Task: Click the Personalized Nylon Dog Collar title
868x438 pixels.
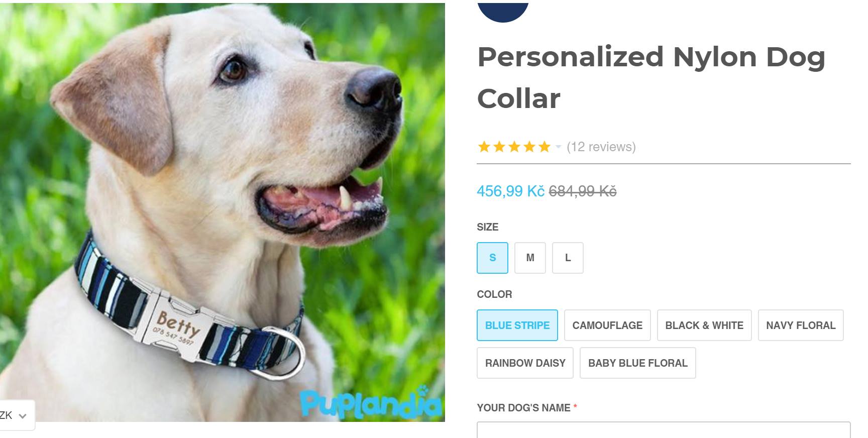Action: (651, 77)
